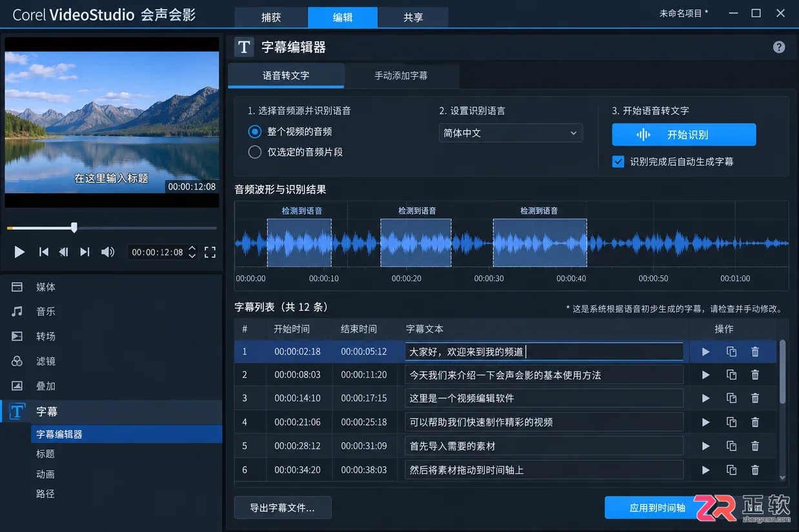The image size is (799, 532).
Task: Click the 结束时间 column header
Action: point(359,329)
